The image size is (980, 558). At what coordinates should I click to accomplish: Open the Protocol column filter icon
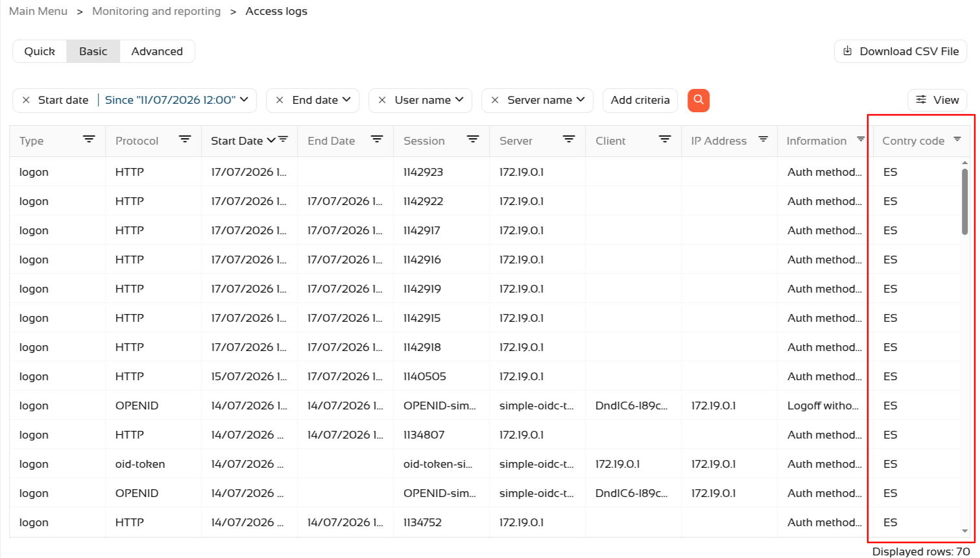pyautogui.click(x=185, y=139)
